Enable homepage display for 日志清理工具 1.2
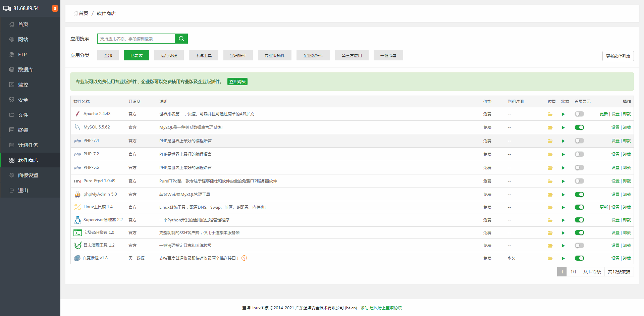This screenshot has height=316, width=644. click(x=579, y=246)
